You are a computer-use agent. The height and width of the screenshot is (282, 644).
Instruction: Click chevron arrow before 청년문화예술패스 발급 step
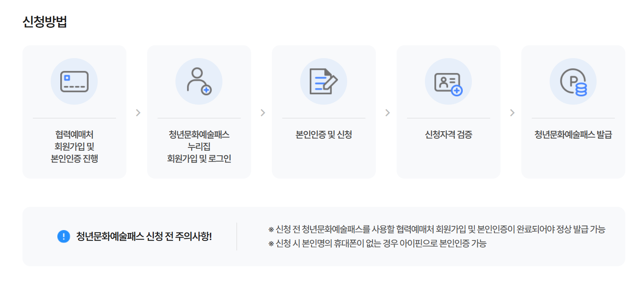click(512, 113)
